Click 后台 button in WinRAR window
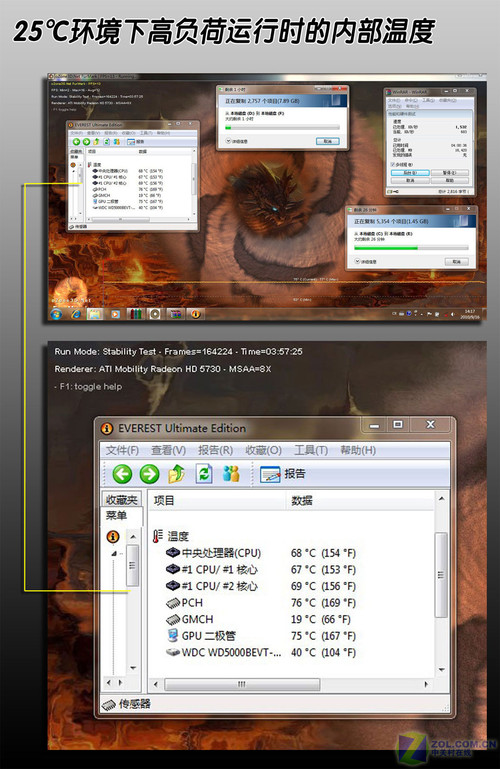The width and height of the screenshot is (500, 769). tap(410, 173)
